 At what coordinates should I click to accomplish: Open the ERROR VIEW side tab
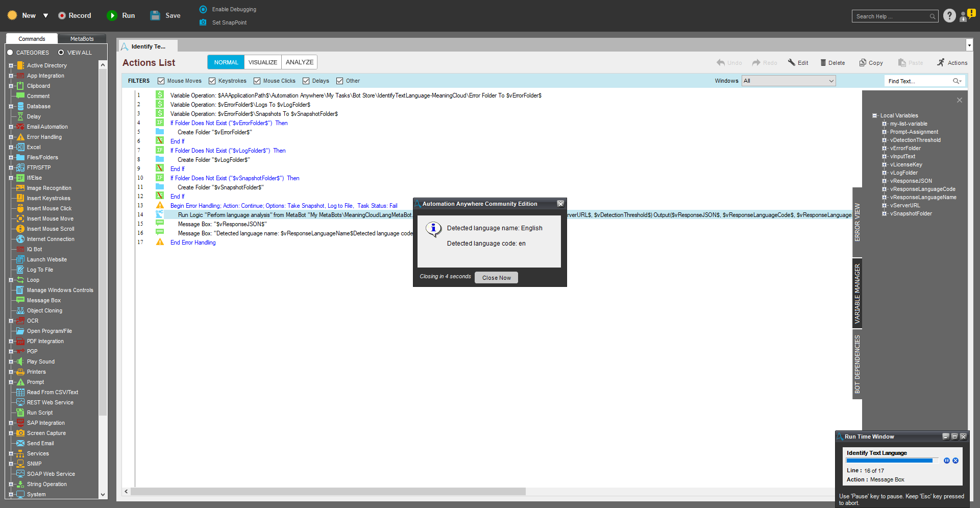point(857,223)
